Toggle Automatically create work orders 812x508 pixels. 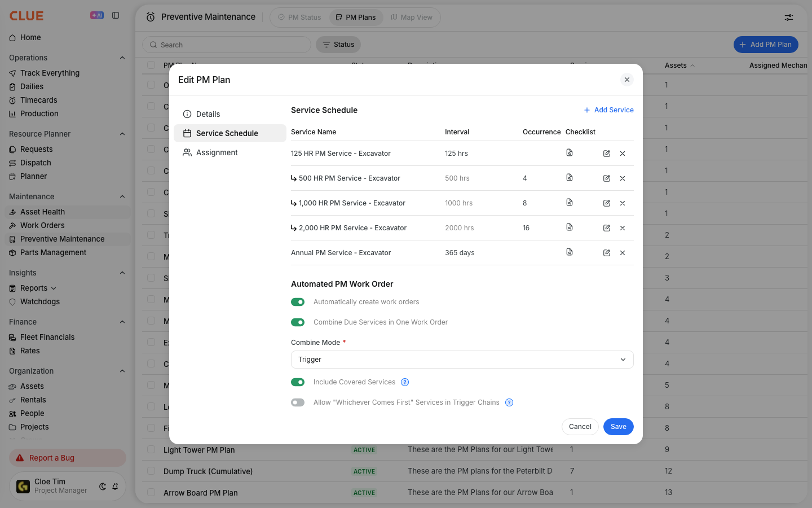click(298, 302)
